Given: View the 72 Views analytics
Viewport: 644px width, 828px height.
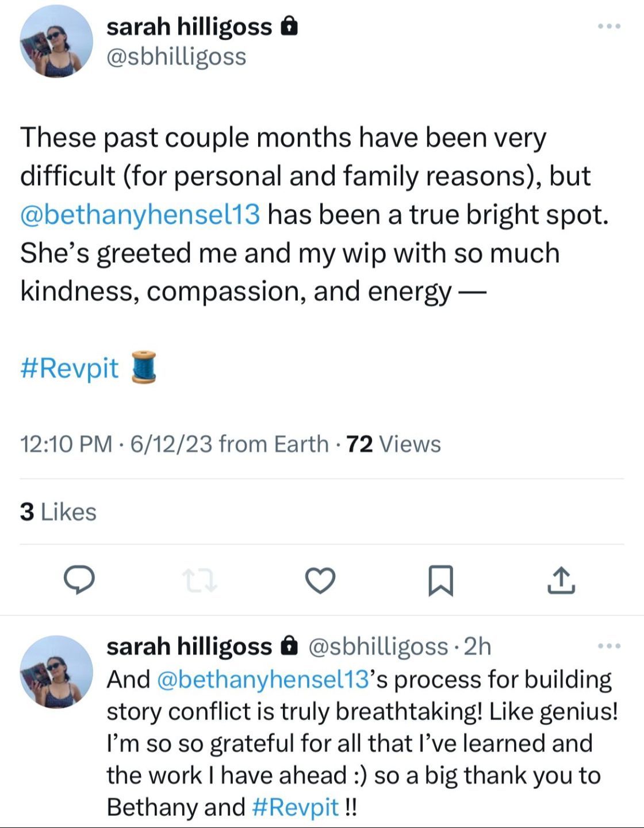Looking at the screenshot, I should [394, 444].
